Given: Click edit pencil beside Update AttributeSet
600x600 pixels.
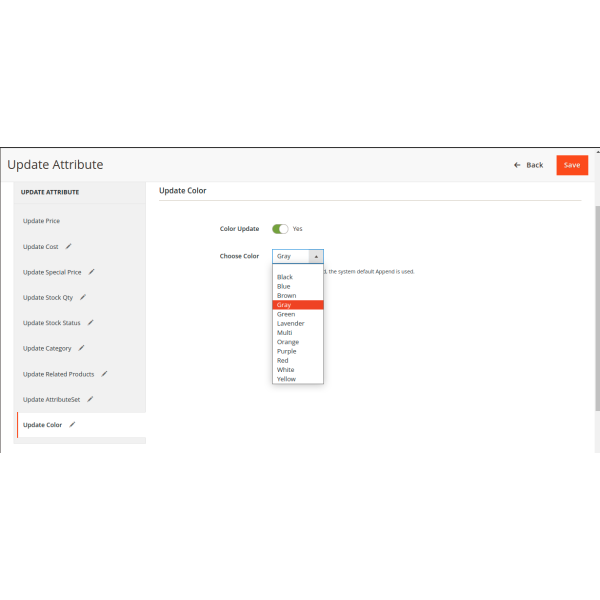Looking at the screenshot, I should (x=90, y=399).
